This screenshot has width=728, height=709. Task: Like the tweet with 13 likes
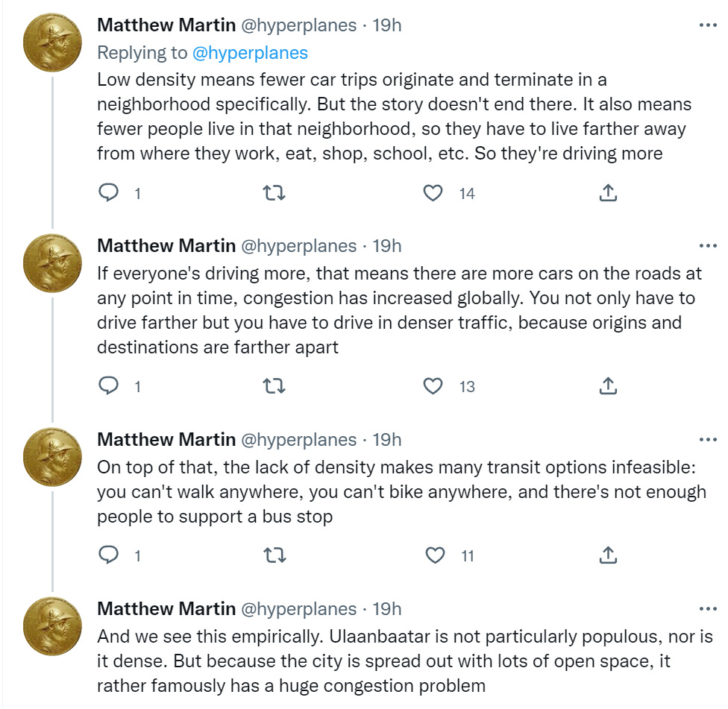(433, 386)
